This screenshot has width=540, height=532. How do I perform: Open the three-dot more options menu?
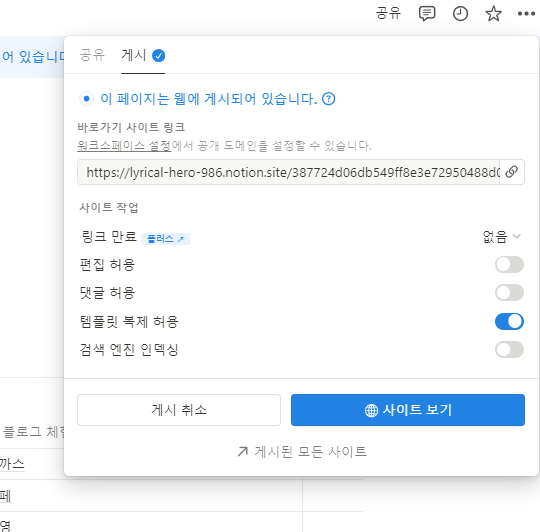click(526, 14)
